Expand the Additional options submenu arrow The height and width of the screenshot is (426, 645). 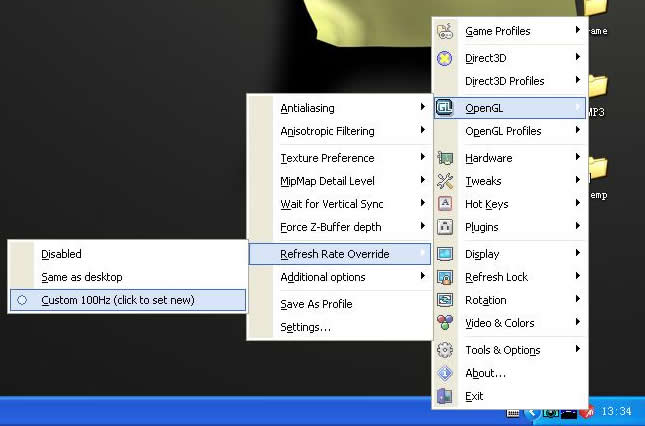click(x=423, y=277)
